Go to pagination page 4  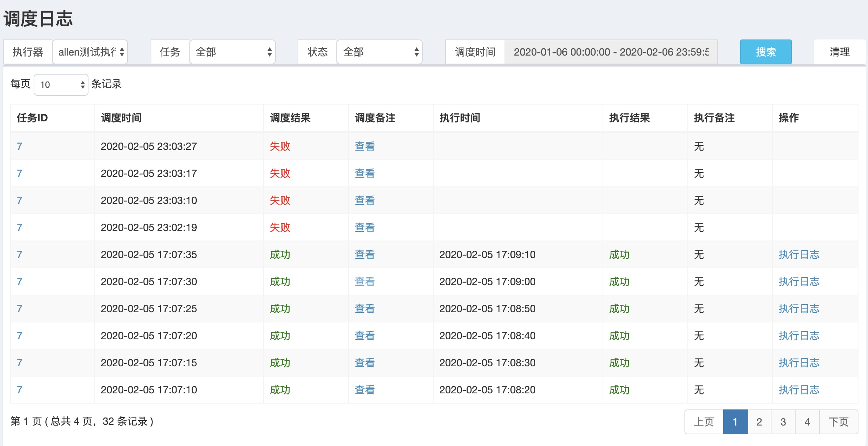807,422
